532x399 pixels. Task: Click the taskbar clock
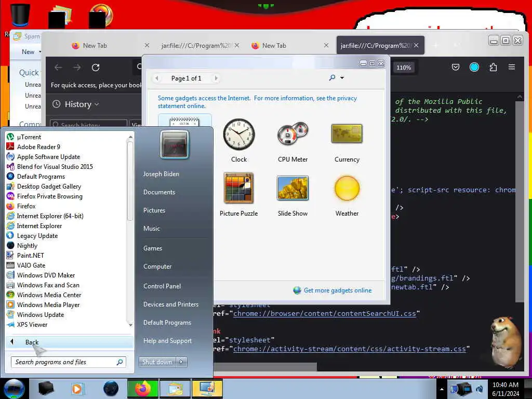click(x=506, y=389)
